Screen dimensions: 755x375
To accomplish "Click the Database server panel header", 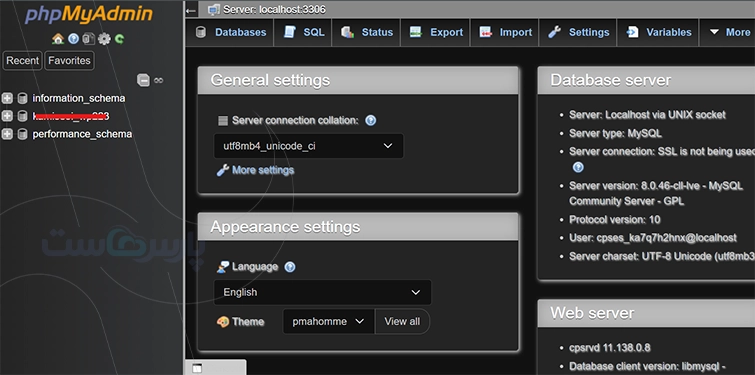I will pyautogui.click(x=646, y=80).
